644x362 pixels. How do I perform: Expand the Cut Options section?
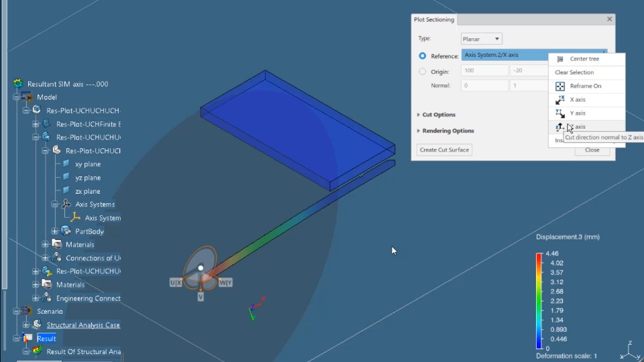coord(419,115)
